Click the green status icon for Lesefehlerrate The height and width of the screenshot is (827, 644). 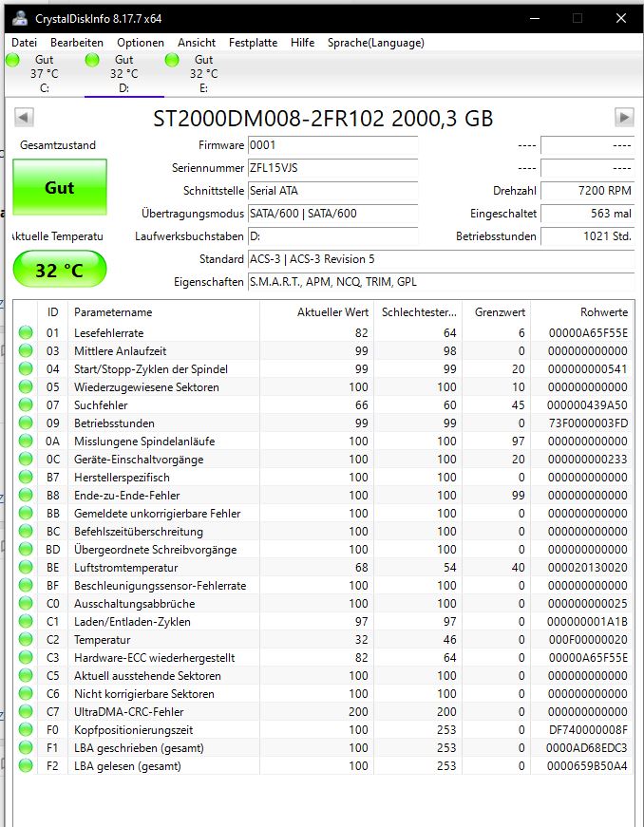26,333
